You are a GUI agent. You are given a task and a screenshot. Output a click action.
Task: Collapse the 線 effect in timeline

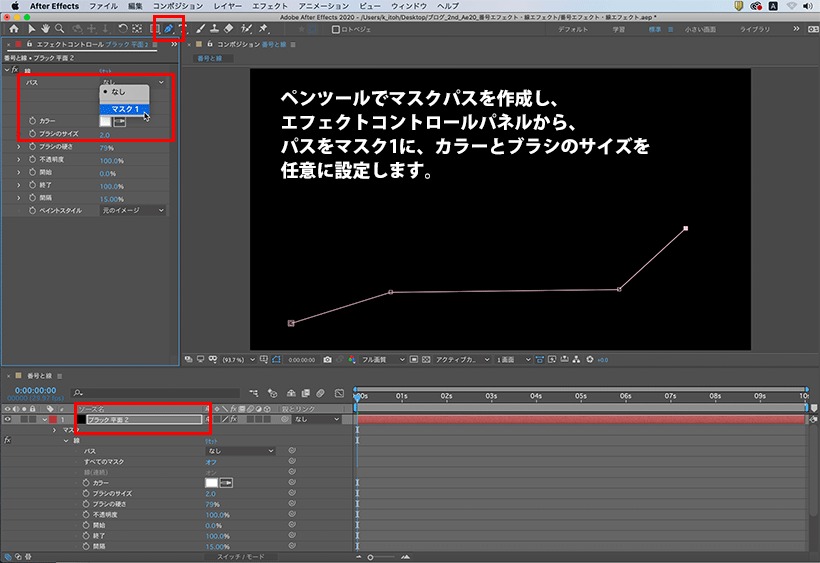(x=66, y=441)
